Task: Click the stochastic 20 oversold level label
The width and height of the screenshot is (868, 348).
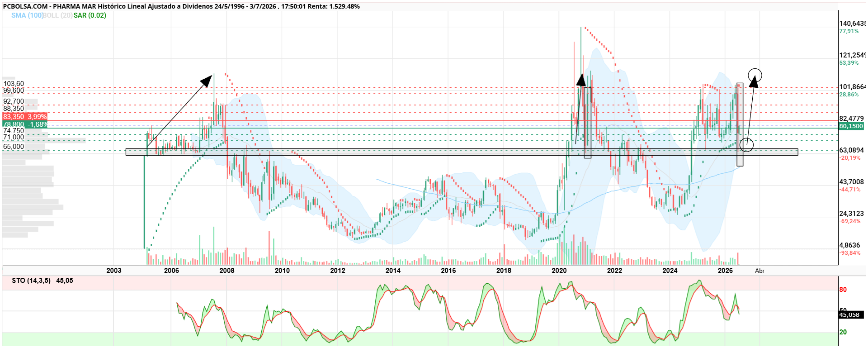Action: [843, 332]
